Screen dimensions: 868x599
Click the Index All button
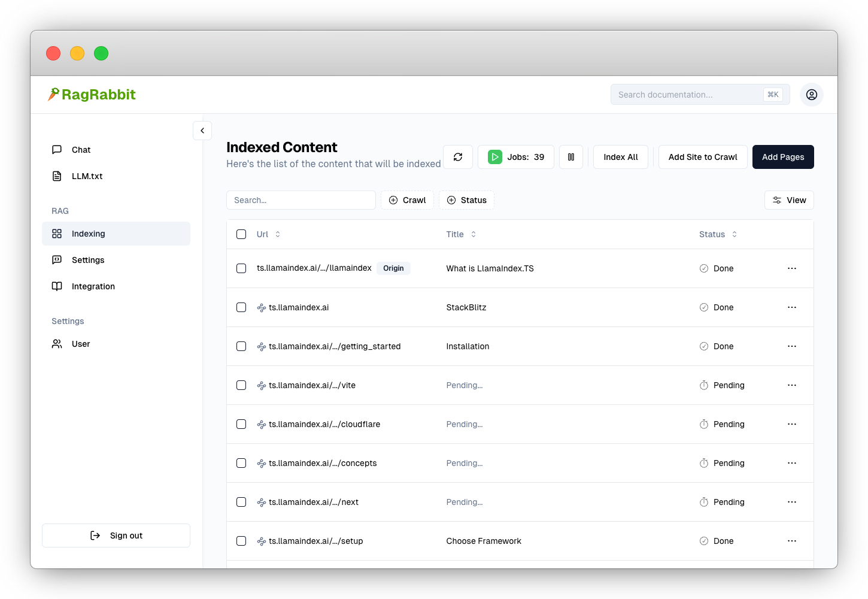621,157
